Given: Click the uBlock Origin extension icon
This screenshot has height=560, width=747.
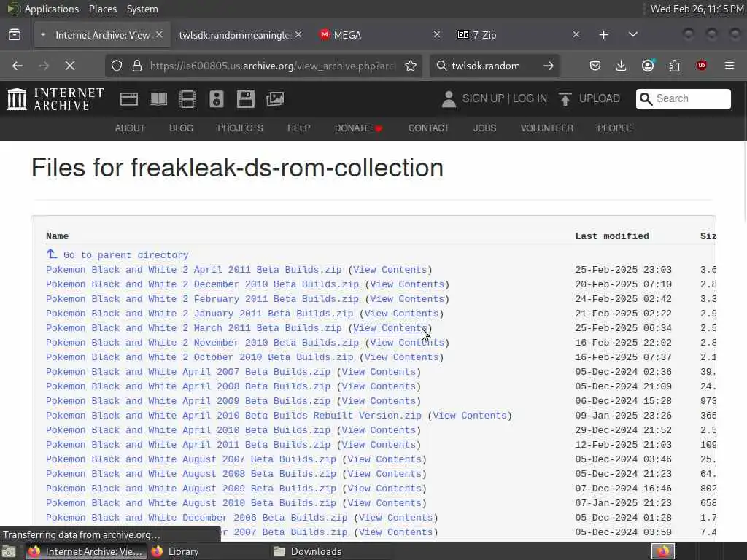Looking at the screenshot, I should point(702,66).
